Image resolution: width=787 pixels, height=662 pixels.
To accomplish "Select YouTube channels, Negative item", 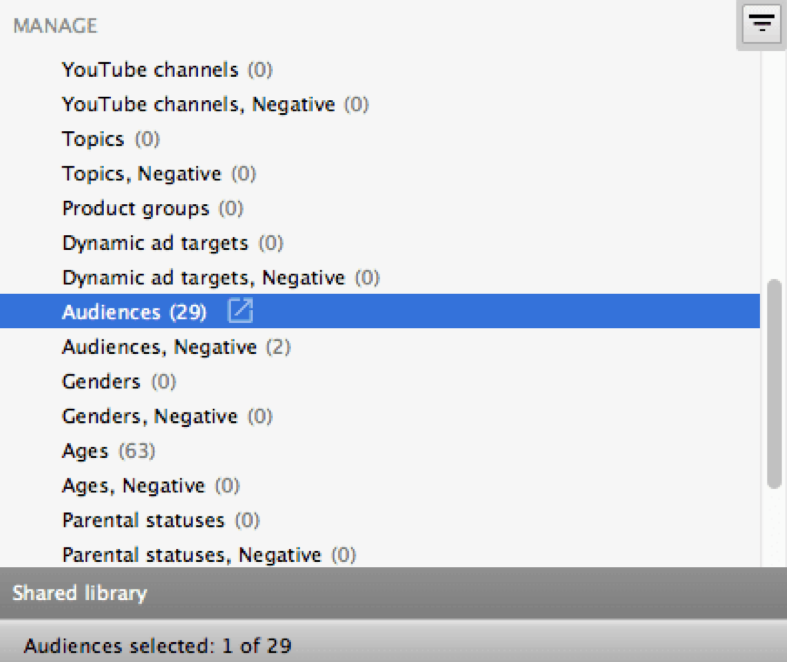I will click(x=198, y=104).
